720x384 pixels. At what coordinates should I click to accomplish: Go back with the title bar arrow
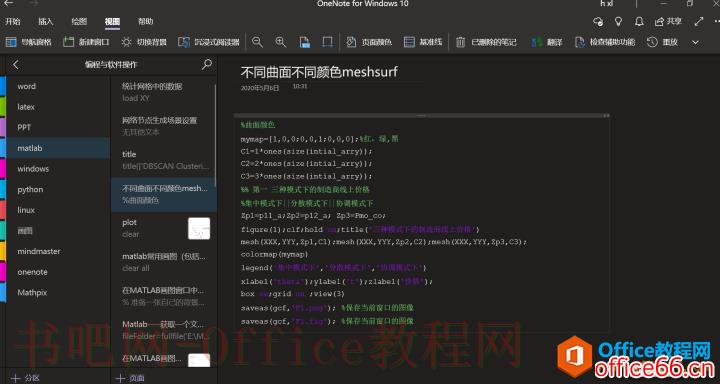(x=8, y=3)
